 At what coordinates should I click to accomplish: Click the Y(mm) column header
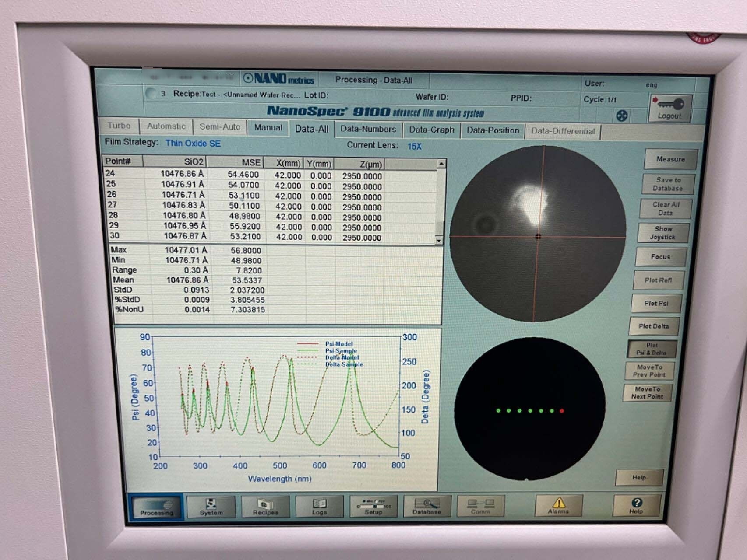coord(319,164)
